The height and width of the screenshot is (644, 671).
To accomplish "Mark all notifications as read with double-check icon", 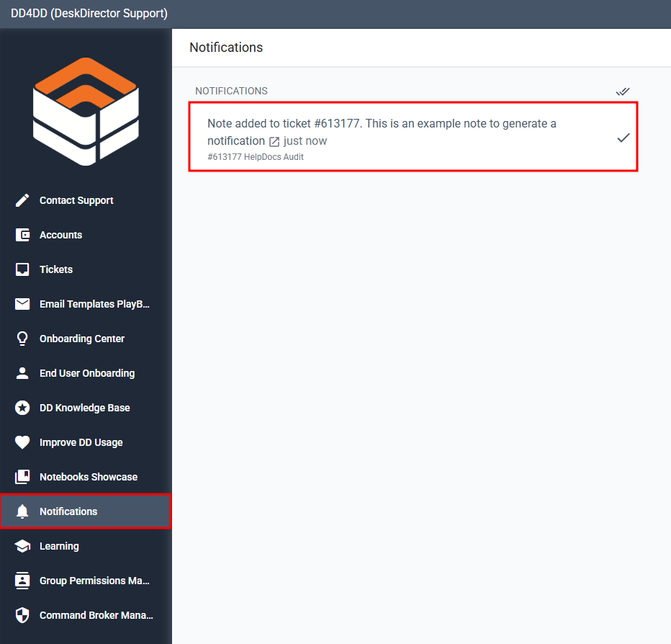I will (x=623, y=91).
